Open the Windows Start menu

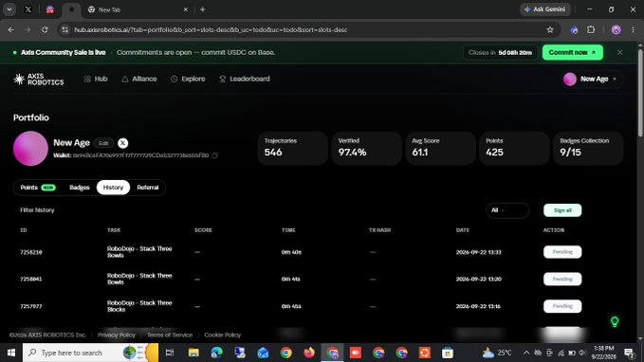point(11,353)
